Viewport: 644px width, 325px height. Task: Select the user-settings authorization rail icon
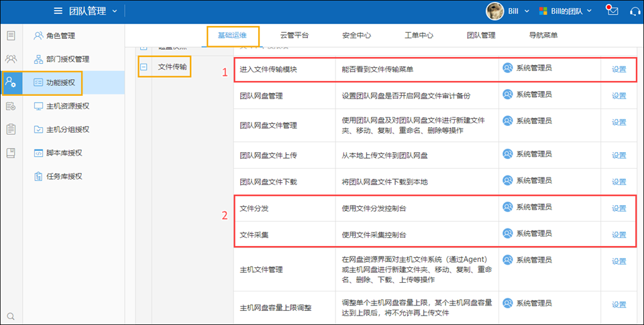(11, 82)
